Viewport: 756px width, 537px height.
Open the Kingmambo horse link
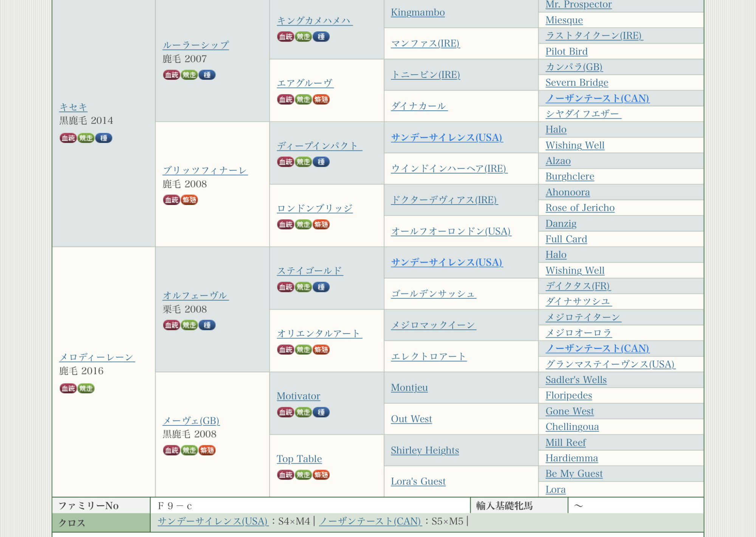coord(418,12)
